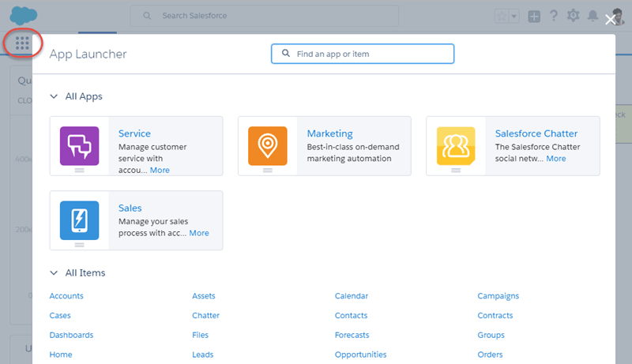Open the Notifications bell icon

point(592,16)
